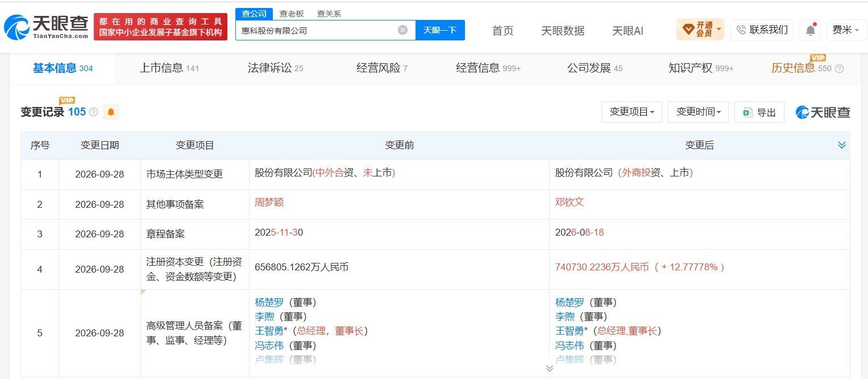This screenshot has height=379, width=868.
Task: Open 李煦 link in the 变更前 column
Action: pyautogui.click(x=264, y=316)
